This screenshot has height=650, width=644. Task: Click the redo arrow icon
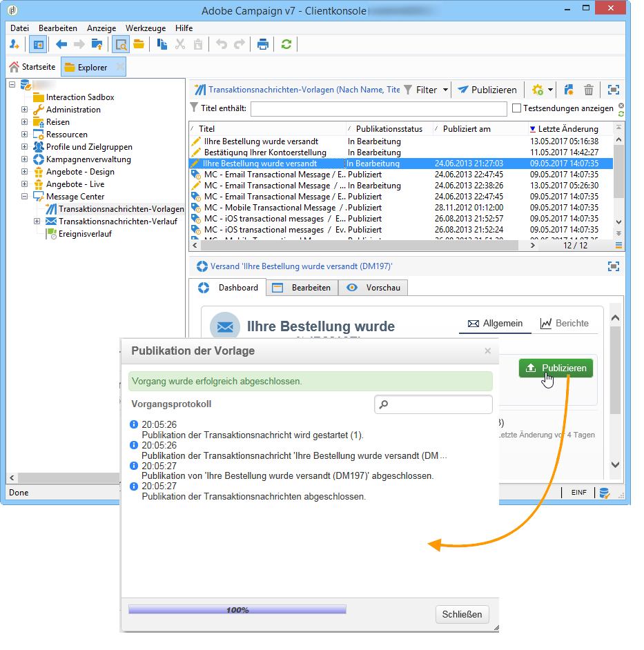[x=240, y=44]
